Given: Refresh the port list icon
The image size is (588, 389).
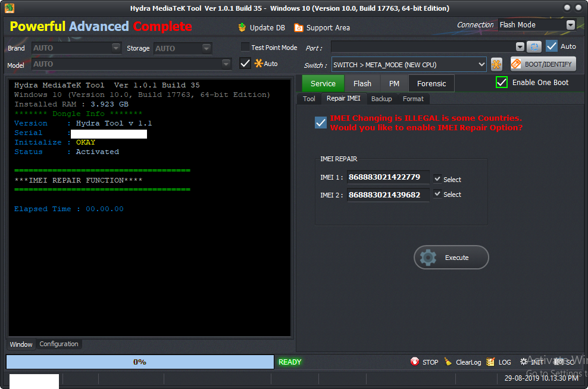Looking at the screenshot, I should pos(534,47).
